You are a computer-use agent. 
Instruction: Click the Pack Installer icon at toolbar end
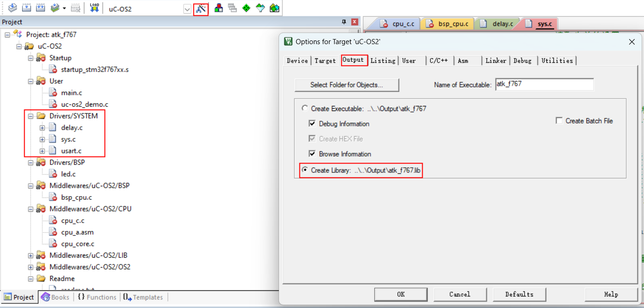274,8
